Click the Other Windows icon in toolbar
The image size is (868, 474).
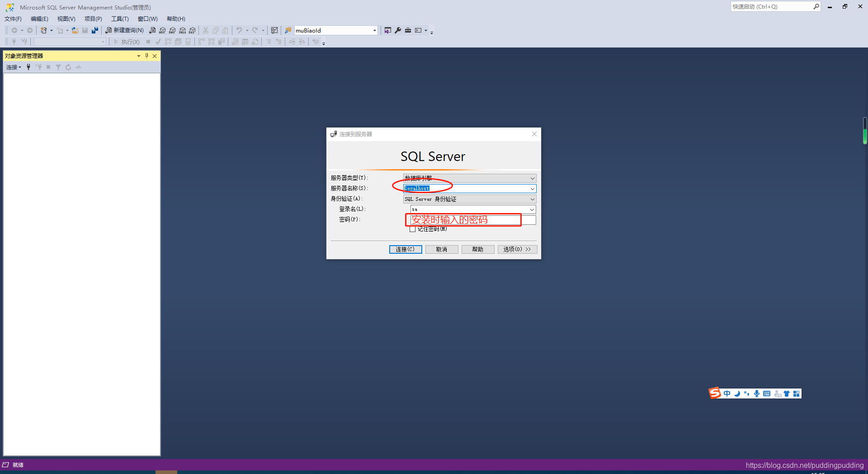tap(418, 30)
